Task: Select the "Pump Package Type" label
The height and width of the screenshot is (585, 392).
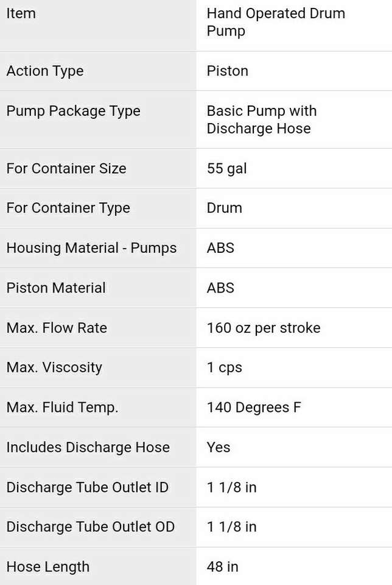Action: coord(73,111)
